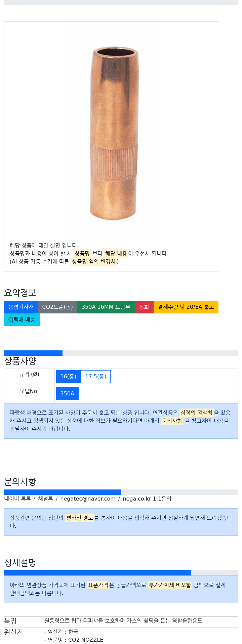Click the highlighted 편하신 경로 text
This screenshot has width=242, height=644.
pos(79,518)
